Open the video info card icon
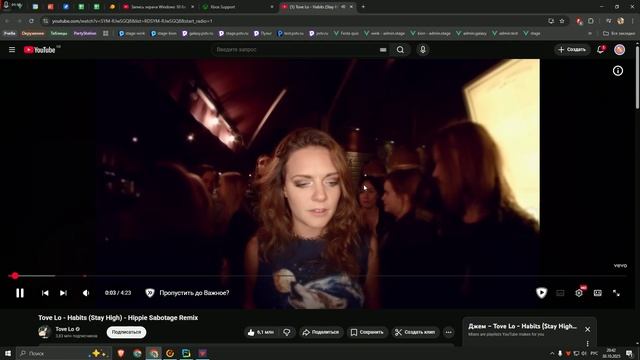 (618, 71)
